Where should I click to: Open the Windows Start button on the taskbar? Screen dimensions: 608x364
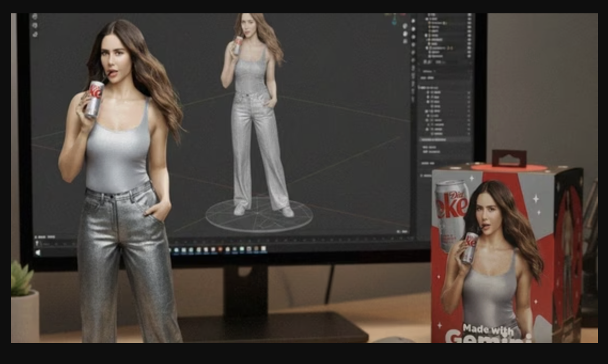[x=37, y=252]
